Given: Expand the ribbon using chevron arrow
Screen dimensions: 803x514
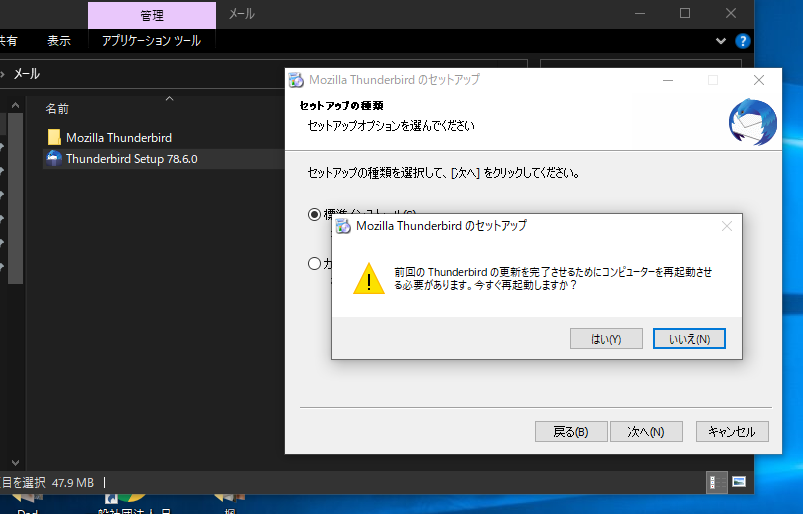Looking at the screenshot, I should point(721,41).
